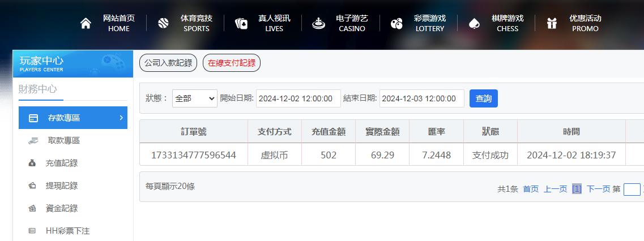This screenshot has height=241, width=644.
Task: Click the spade icon for Chess
Action: coord(474,23)
